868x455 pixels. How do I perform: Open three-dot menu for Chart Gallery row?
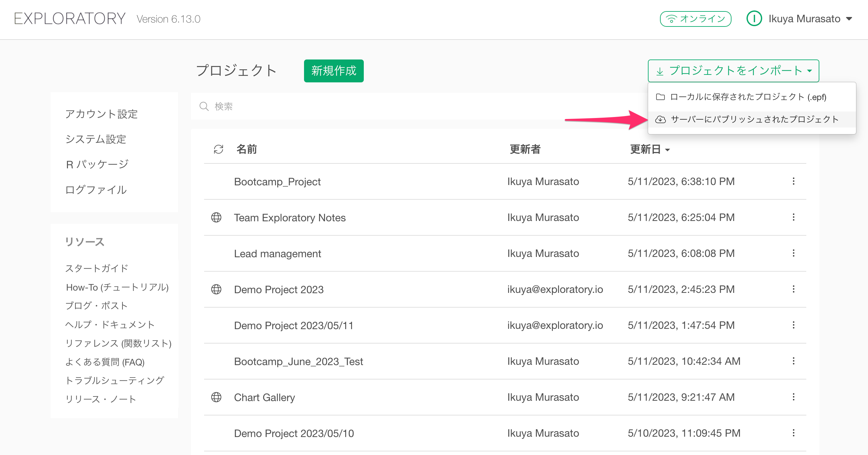[x=794, y=397]
